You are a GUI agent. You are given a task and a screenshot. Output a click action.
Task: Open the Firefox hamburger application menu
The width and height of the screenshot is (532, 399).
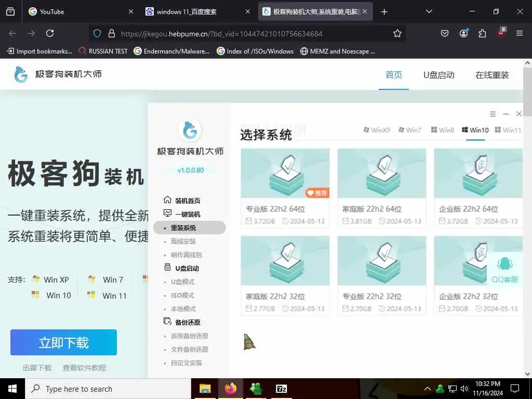(x=520, y=33)
